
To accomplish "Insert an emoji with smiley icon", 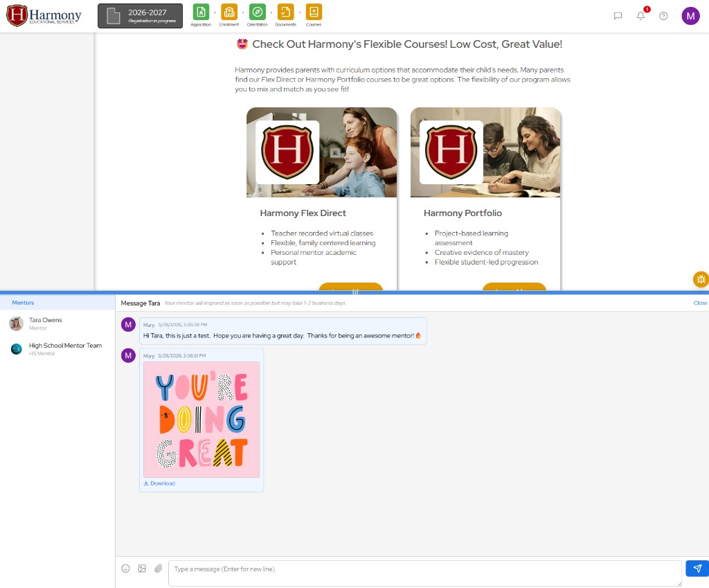I will pos(126,569).
